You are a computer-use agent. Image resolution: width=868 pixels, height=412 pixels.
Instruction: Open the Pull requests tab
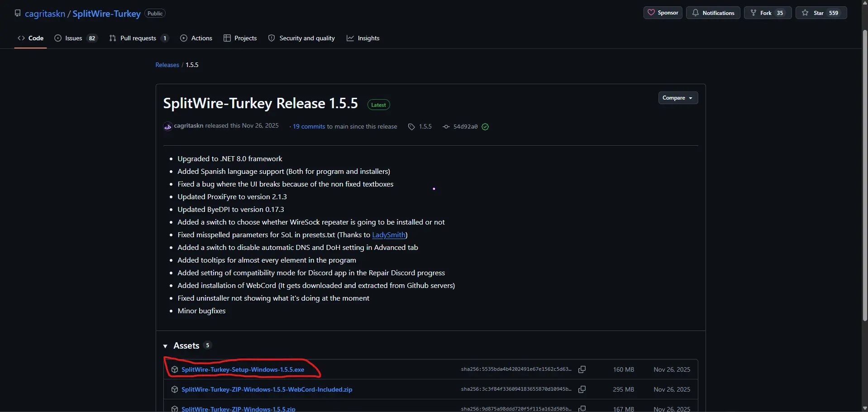tap(139, 38)
